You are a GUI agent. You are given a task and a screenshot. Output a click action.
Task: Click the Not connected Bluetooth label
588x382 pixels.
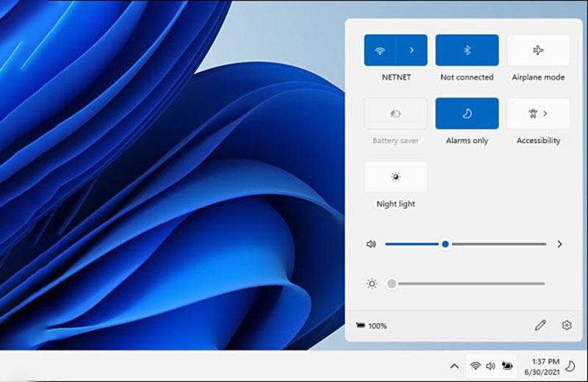[x=467, y=77]
